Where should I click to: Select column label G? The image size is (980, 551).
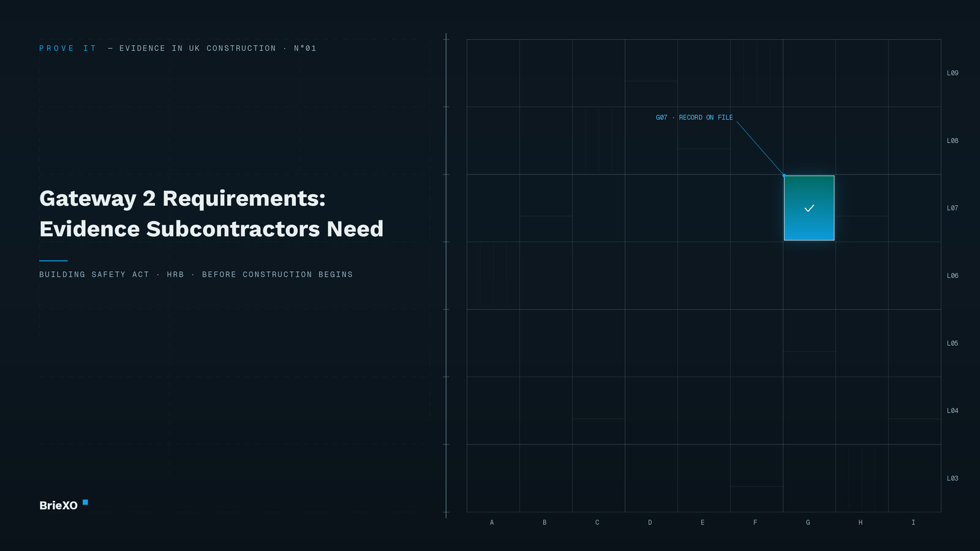point(808,523)
